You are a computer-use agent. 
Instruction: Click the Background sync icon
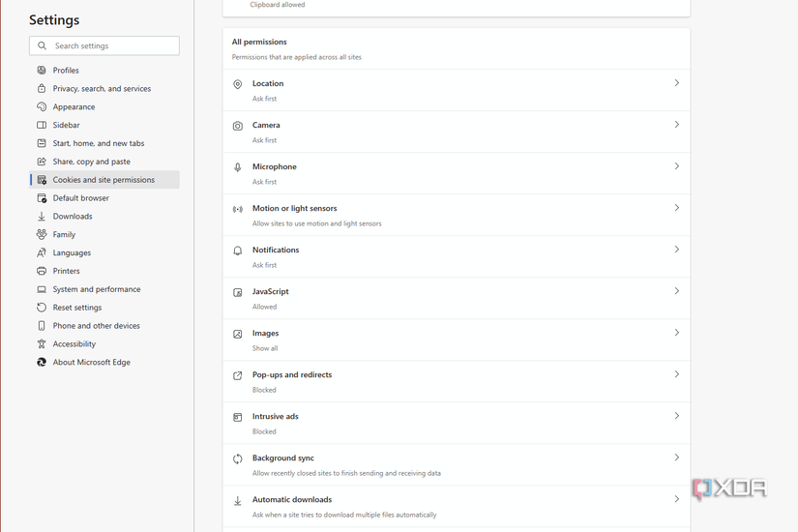(x=238, y=458)
